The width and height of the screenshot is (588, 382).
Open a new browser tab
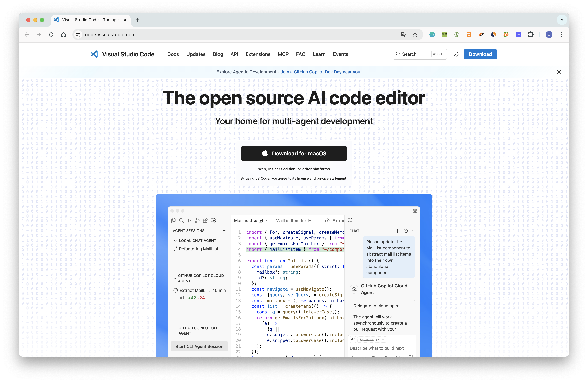click(x=137, y=20)
